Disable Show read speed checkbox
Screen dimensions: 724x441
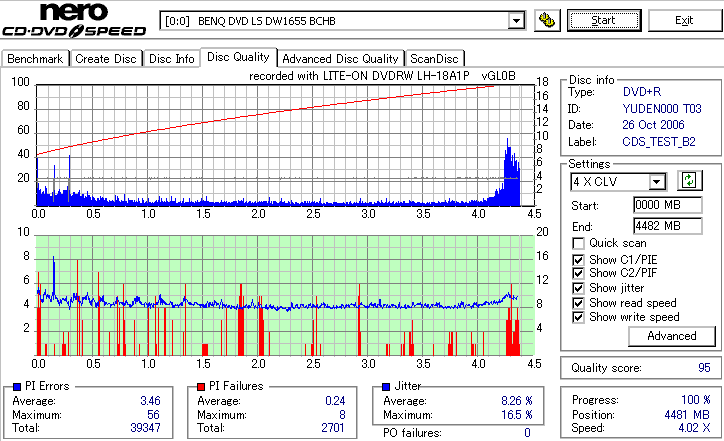(578, 303)
